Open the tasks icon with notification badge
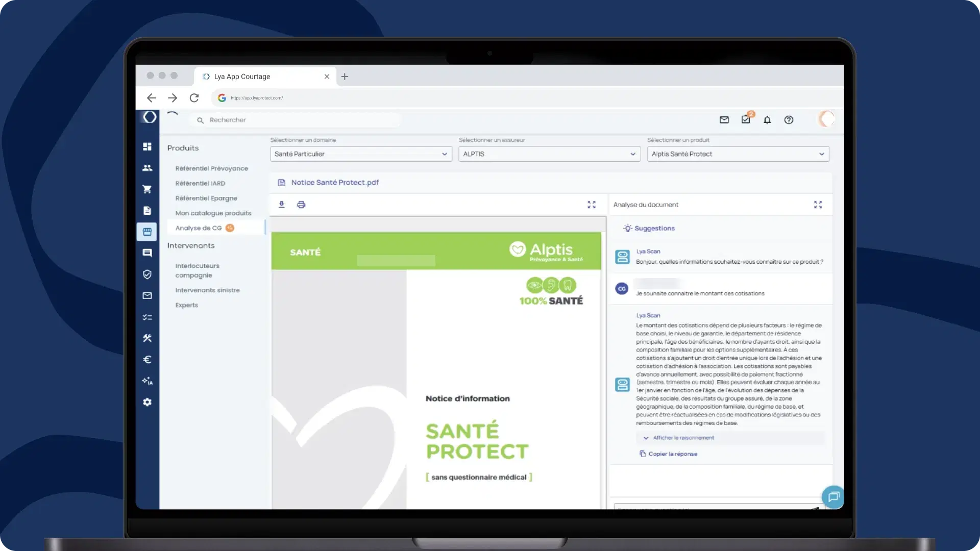Viewport: 980px width, 551px height. click(x=746, y=119)
